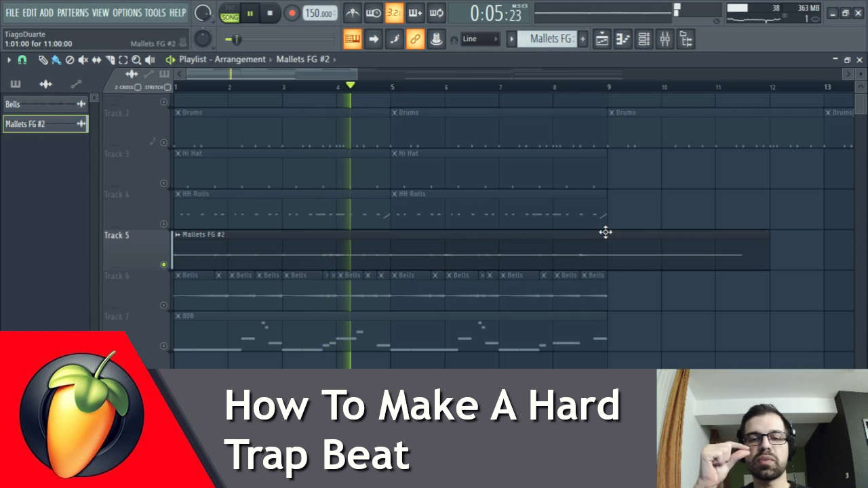
Task: Open the mixer icon
Action: [x=665, y=39]
